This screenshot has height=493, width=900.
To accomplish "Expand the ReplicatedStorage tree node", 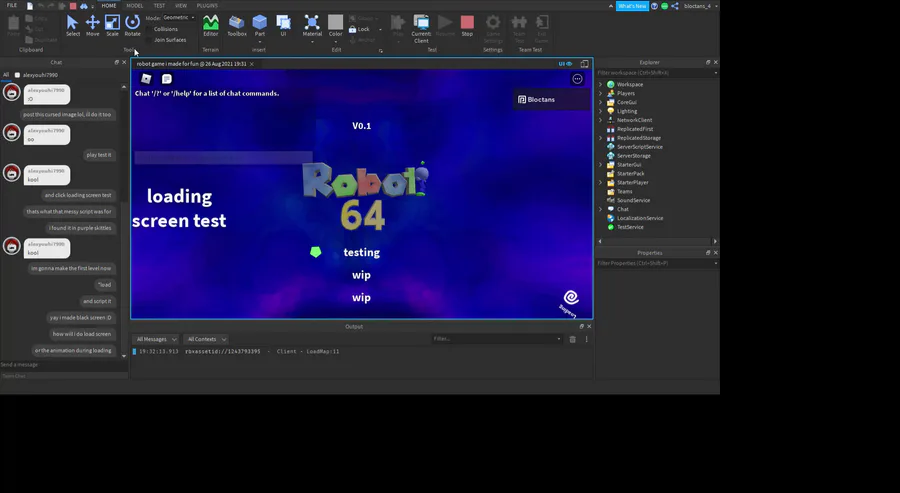I will pyautogui.click(x=601, y=138).
